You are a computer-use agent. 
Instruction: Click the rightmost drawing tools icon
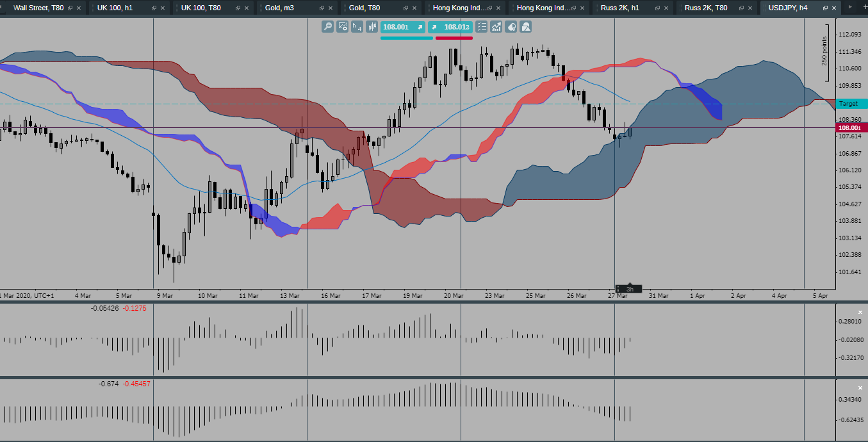(x=525, y=27)
